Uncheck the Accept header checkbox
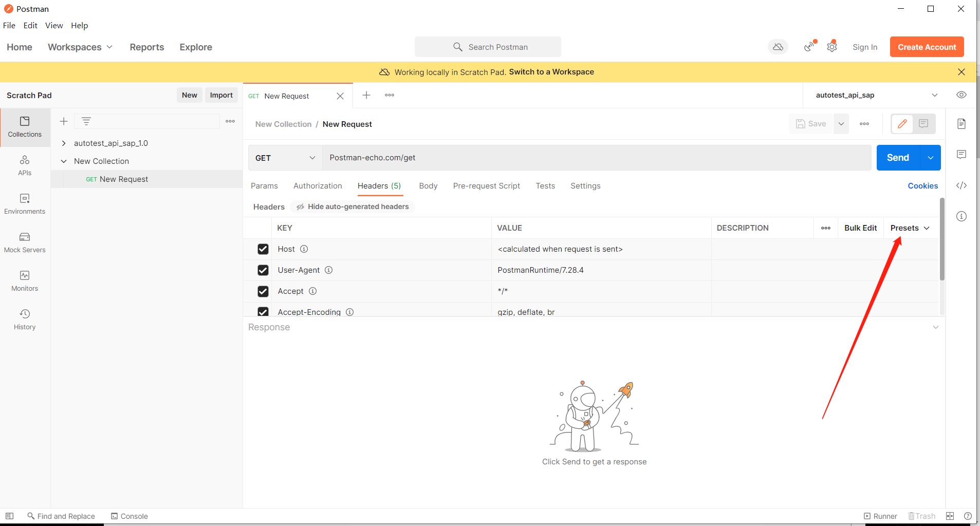 263,291
